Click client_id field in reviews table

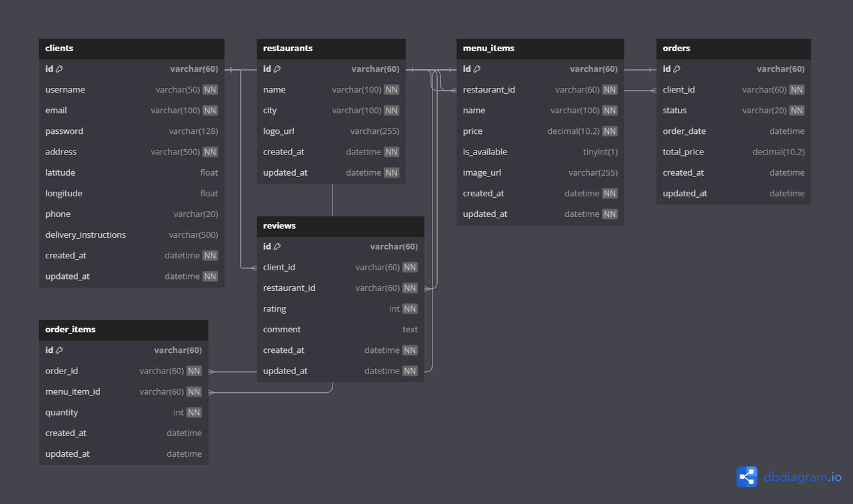click(x=341, y=268)
